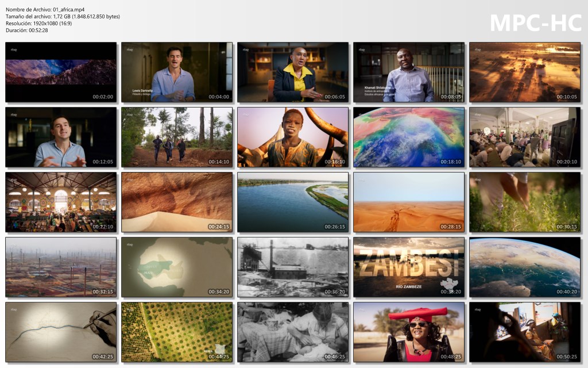Click the woman in red hat thumbnail
Viewport: 588px width, 368px height.
[409, 332]
